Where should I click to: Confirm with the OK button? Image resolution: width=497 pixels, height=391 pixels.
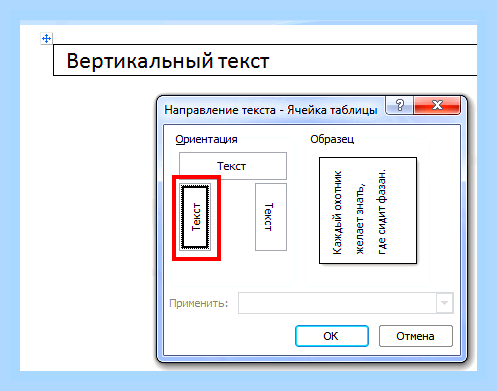click(332, 336)
